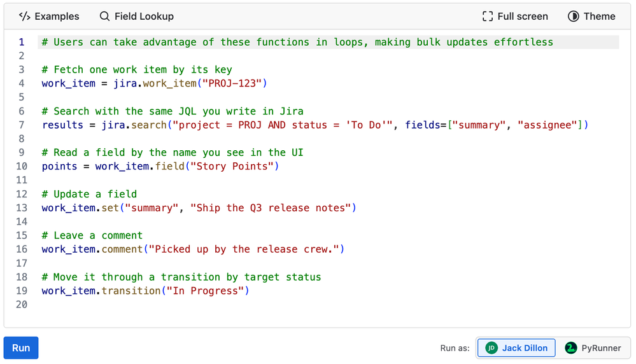Screen dimensions: 636x364
Task: Click the "Update a field" comment
Action: tap(89, 194)
